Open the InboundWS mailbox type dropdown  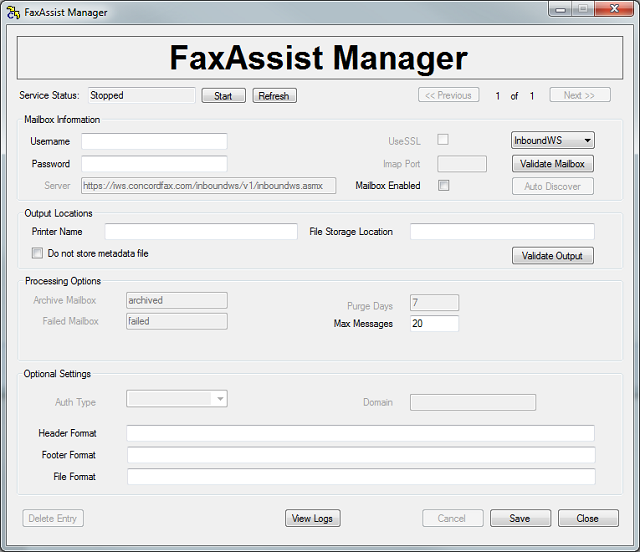[553, 140]
